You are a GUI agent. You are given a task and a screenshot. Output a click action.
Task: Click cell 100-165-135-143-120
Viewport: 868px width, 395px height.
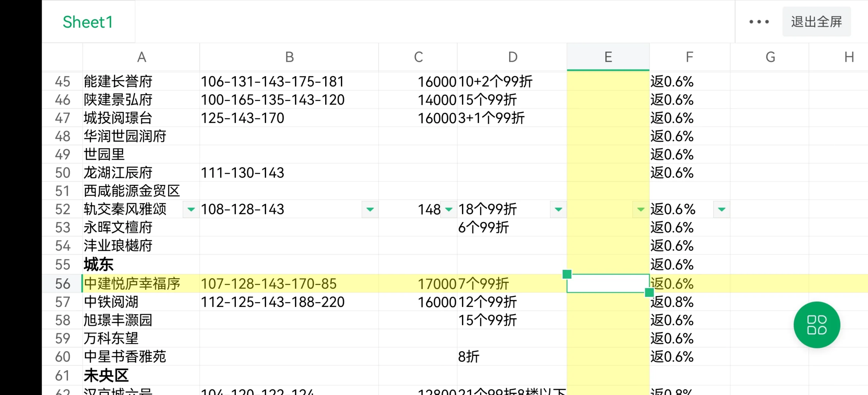pyautogui.click(x=289, y=99)
